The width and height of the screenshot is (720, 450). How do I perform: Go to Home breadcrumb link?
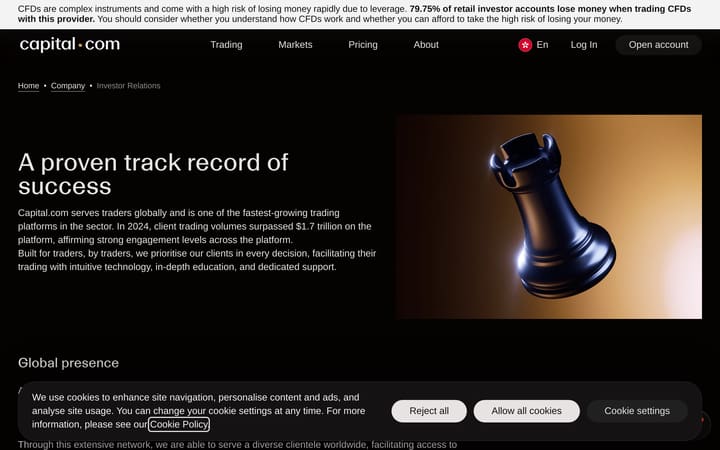pyautogui.click(x=28, y=86)
